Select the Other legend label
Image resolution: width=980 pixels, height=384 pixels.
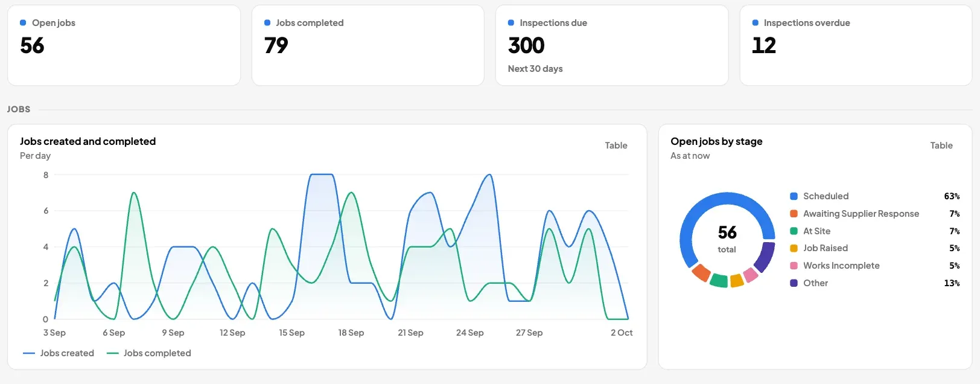click(x=815, y=283)
